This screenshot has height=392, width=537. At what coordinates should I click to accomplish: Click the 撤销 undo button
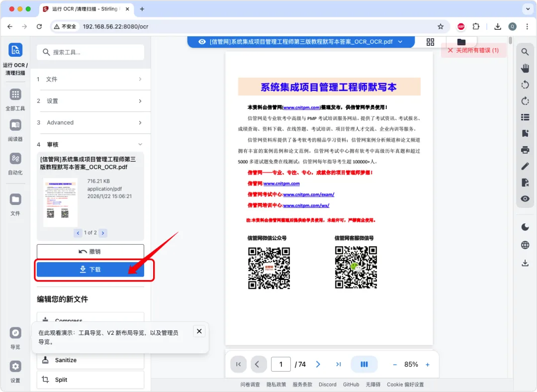click(x=90, y=252)
